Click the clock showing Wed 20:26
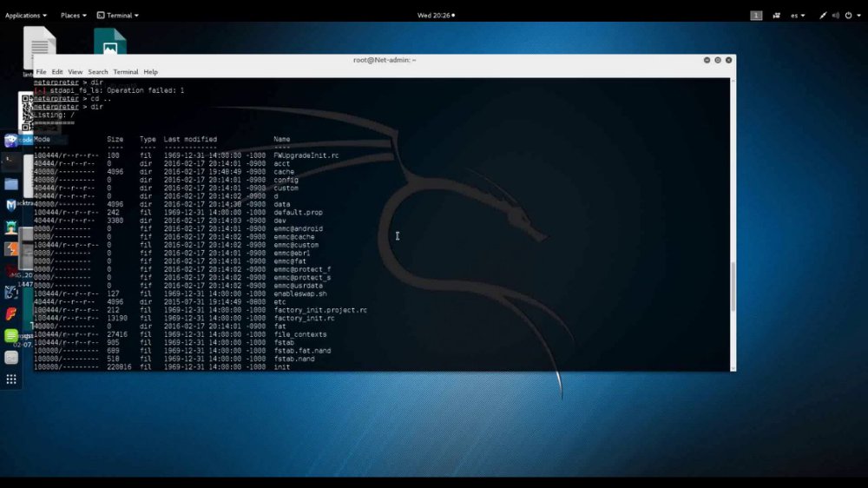This screenshot has width=868, height=488. click(436, 16)
